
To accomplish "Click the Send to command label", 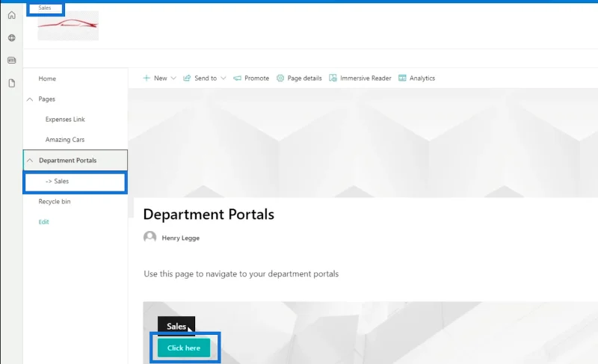I will point(206,78).
